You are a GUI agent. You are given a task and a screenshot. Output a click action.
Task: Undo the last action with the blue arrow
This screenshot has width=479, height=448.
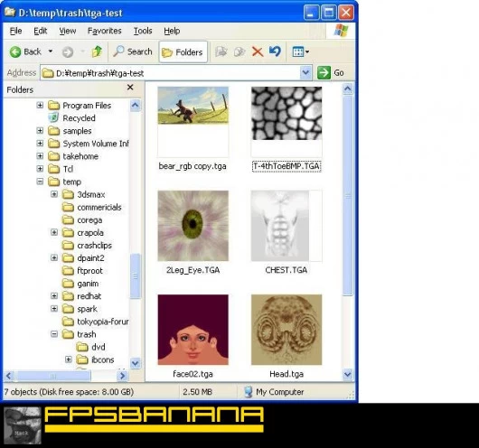(x=275, y=51)
